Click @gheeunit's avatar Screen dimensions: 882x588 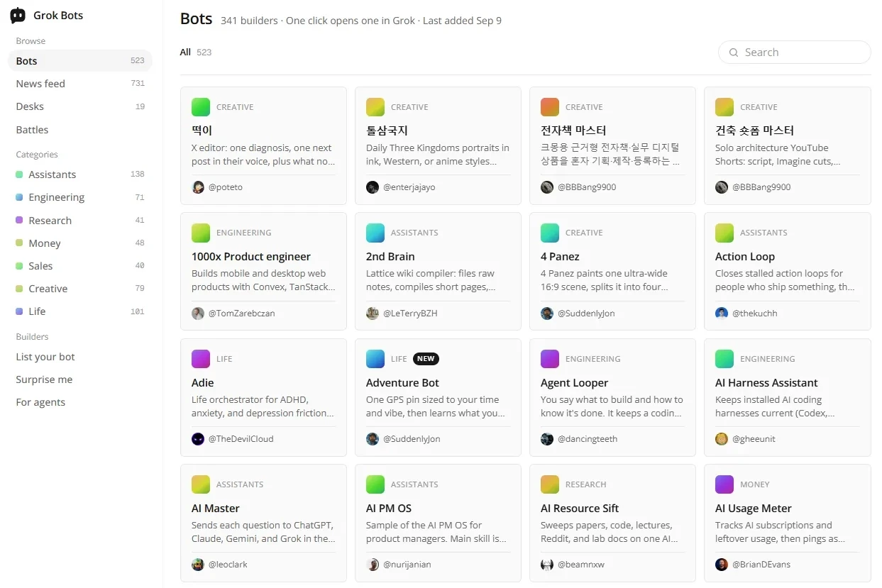pos(722,439)
